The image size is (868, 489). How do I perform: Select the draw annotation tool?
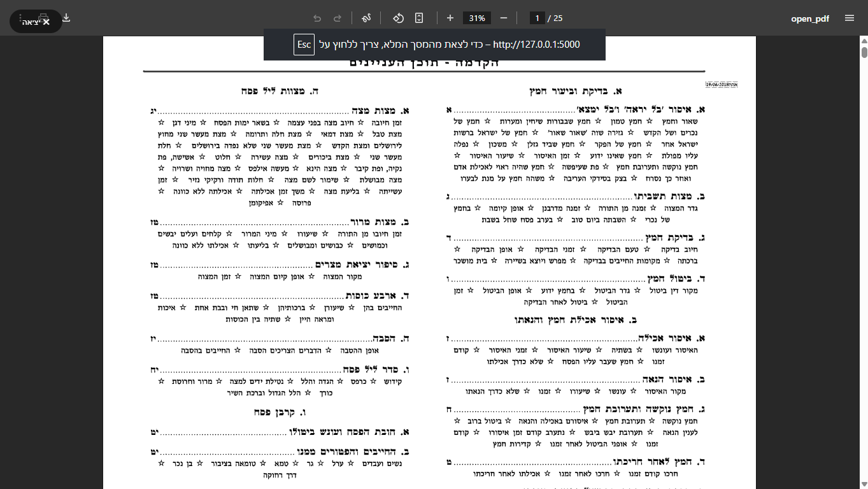click(x=366, y=18)
